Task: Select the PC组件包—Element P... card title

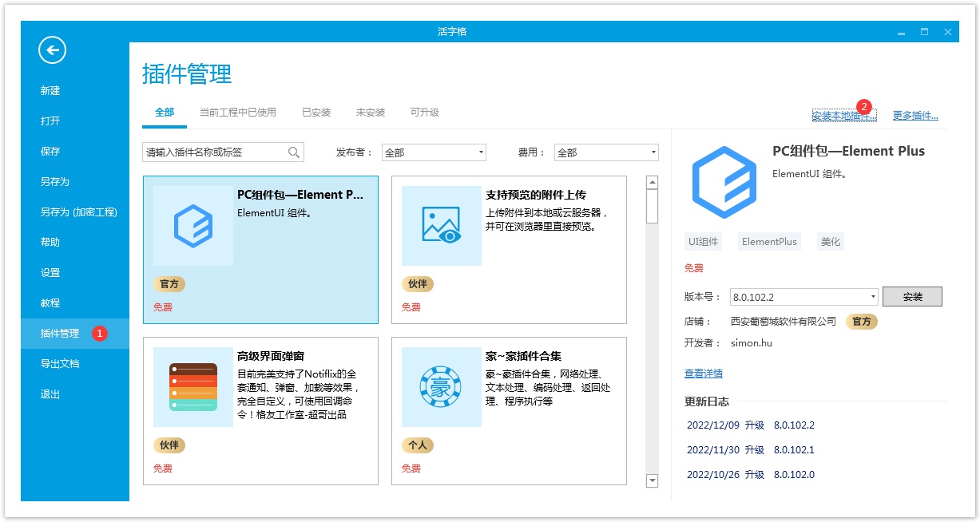Action: (300, 195)
